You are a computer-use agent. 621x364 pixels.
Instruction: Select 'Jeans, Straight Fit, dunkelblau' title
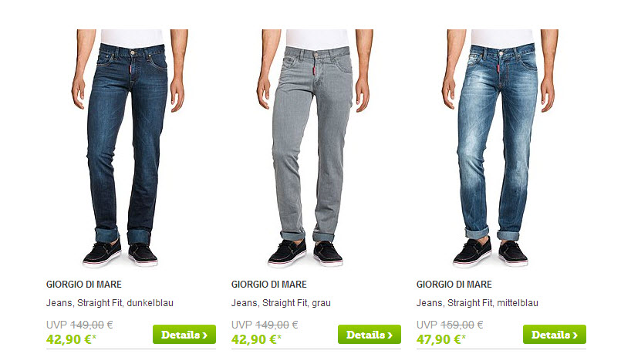click(x=110, y=303)
